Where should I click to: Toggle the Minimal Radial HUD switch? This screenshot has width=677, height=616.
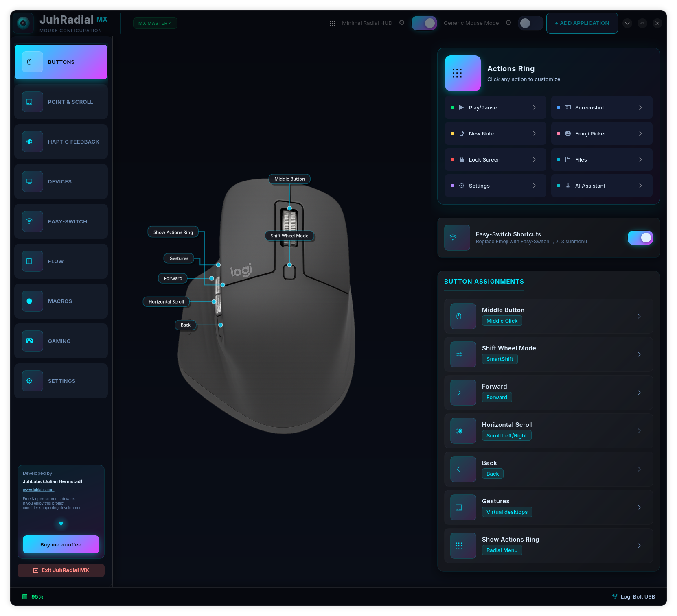(424, 23)
